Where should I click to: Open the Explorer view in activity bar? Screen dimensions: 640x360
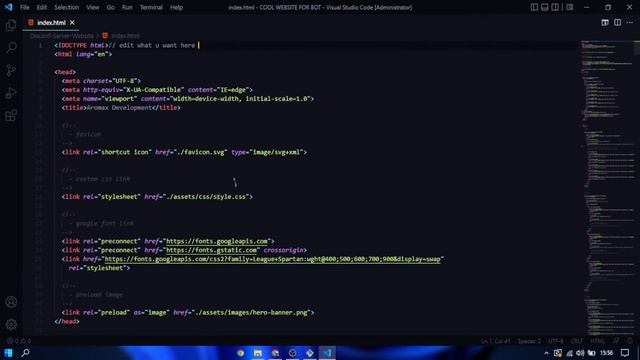(x=11, y=25)
